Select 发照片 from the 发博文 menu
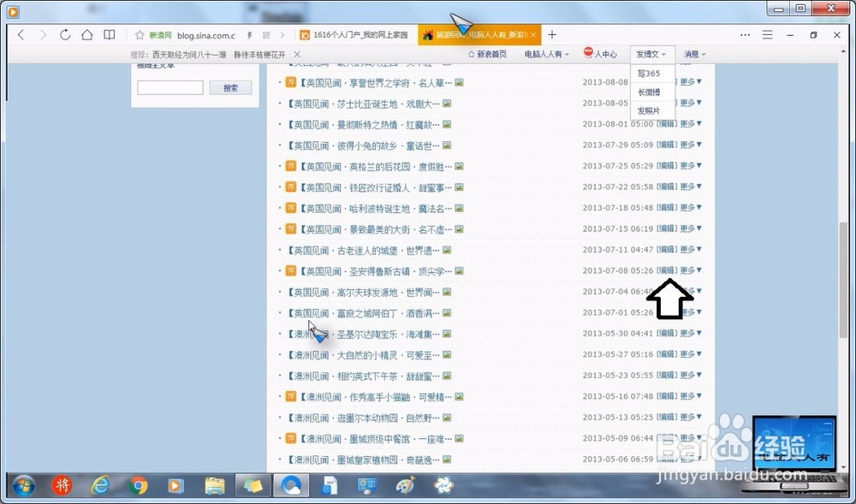This screenshot has width=856, height=504. [x=649, y=110]
